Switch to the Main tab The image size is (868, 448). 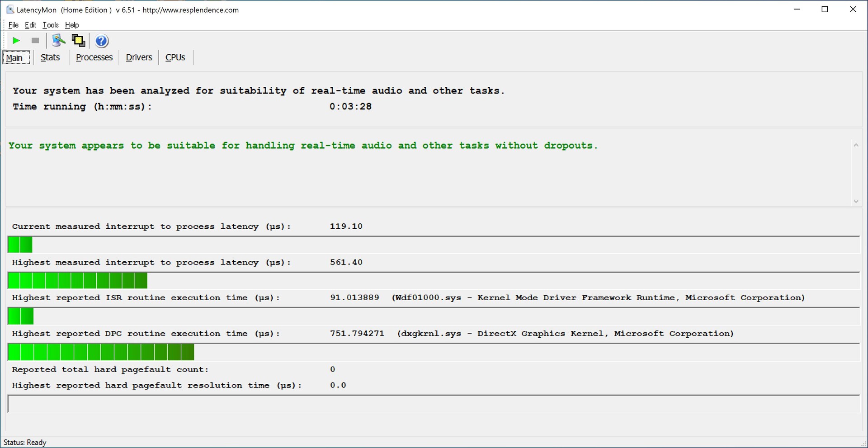pyautogui.click(x=14, y=57)
